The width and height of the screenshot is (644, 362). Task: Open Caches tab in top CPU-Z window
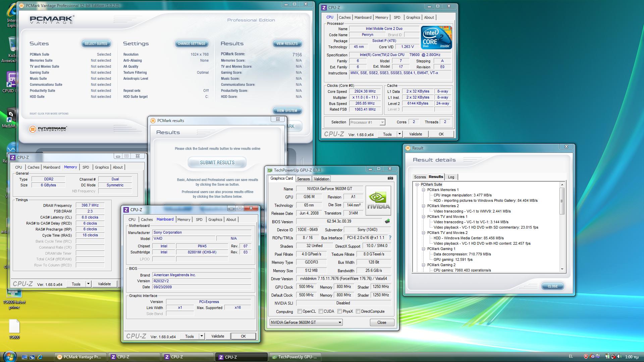[344, 17]
